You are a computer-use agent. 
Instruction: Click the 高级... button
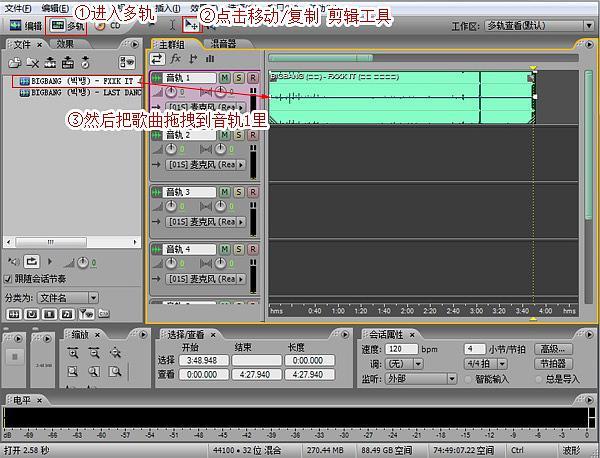[553, 349]
